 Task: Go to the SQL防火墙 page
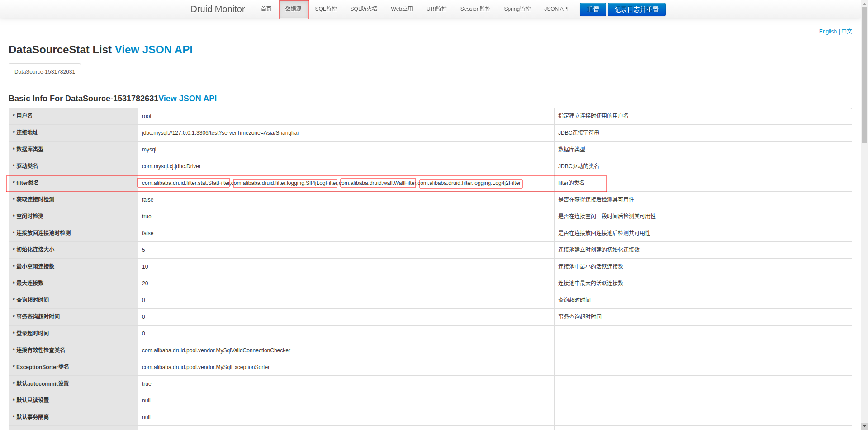pos(364,9)
